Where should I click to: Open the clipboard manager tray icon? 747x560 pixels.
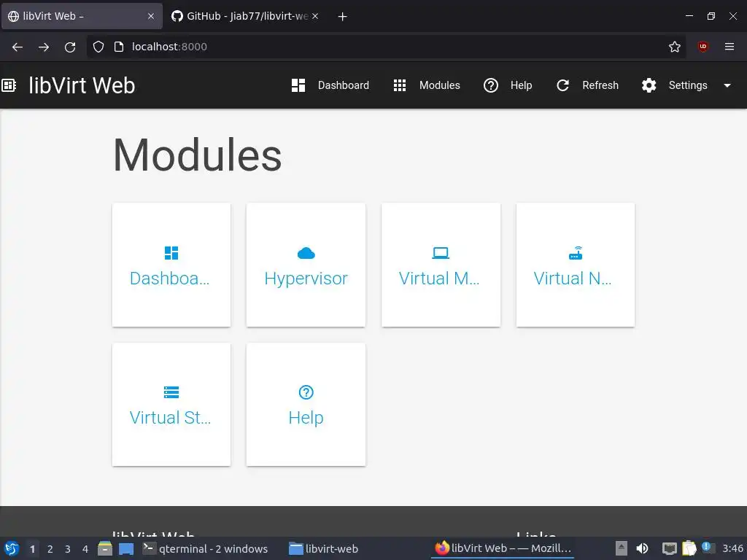(689, 548)
